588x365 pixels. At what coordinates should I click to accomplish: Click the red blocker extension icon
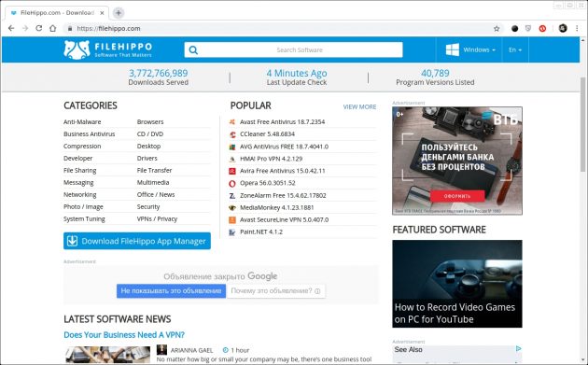542,29
